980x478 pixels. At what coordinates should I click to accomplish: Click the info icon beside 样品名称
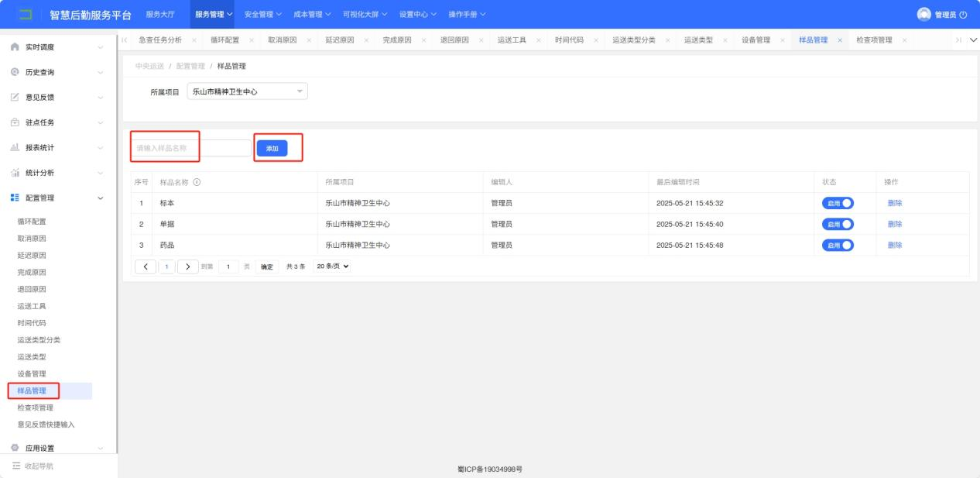[x=197, y=183]
